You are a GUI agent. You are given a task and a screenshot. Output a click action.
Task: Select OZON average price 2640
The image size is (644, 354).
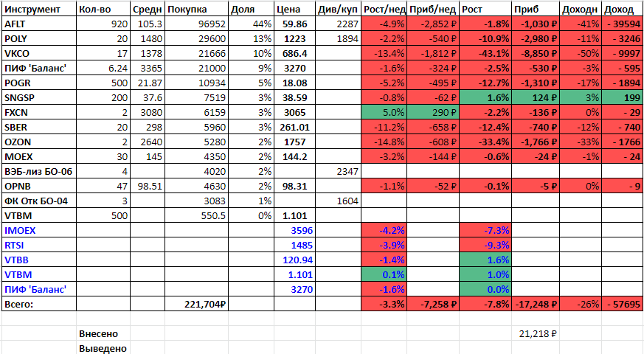pos(148,142)
